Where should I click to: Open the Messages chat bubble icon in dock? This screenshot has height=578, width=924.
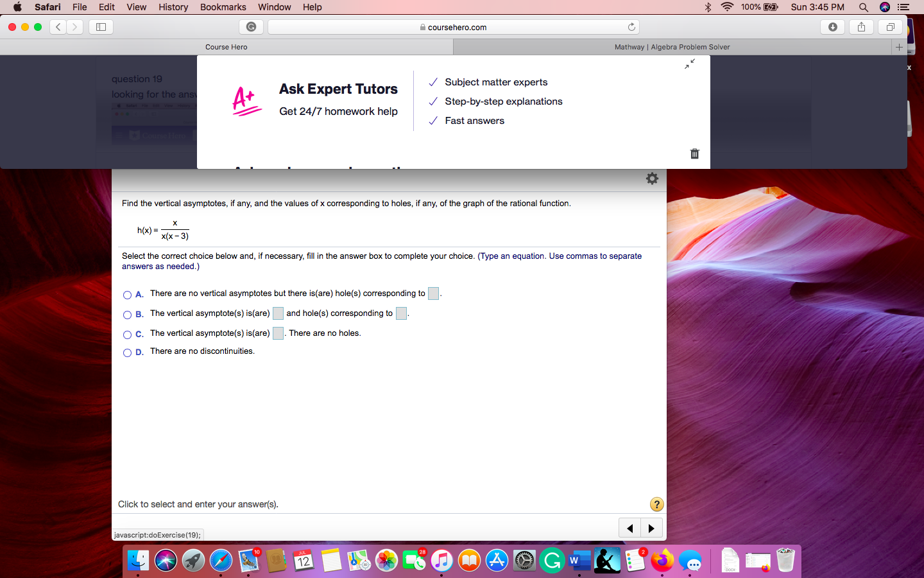pos(690,561)
